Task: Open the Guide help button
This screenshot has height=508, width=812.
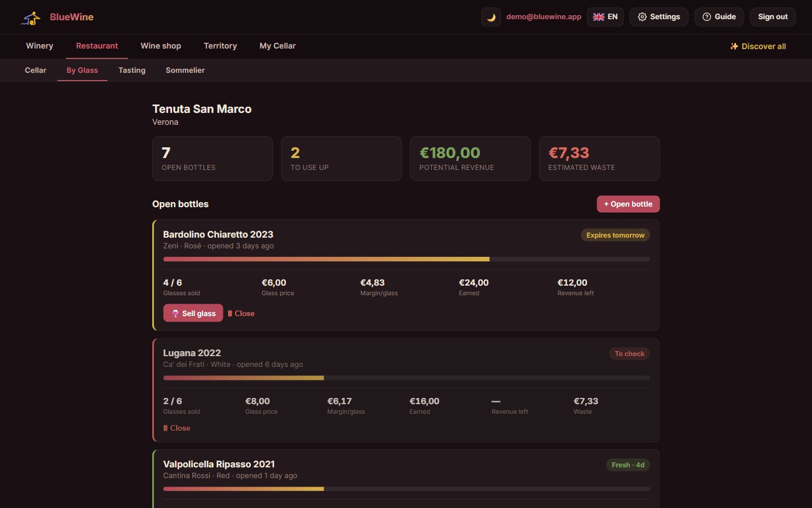Action: [719, 17]
